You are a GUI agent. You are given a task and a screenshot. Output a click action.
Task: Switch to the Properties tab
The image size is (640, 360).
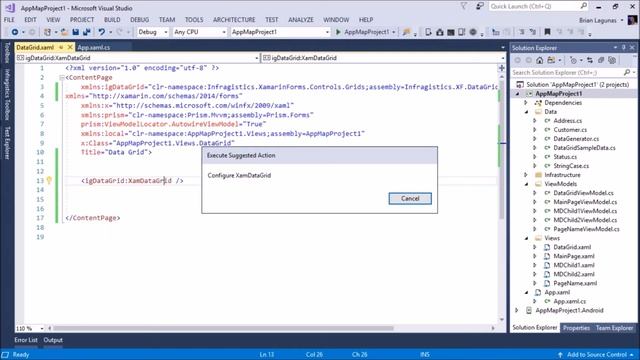point(576,328)
